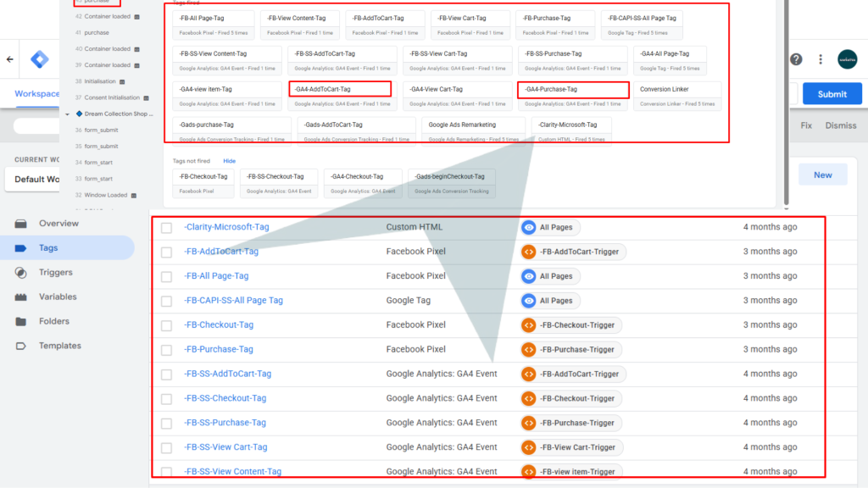Open the -GA4-Purchase-Tag fired tag card
The width and height of the screenshot is (868, 488).
point(572,97)
